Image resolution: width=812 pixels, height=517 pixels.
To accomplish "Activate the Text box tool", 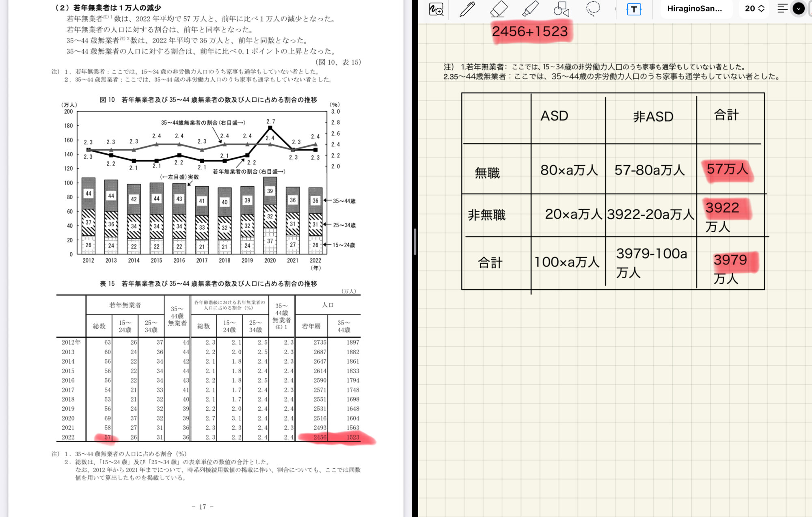I will pyautogui.click(x=633, y=9).
